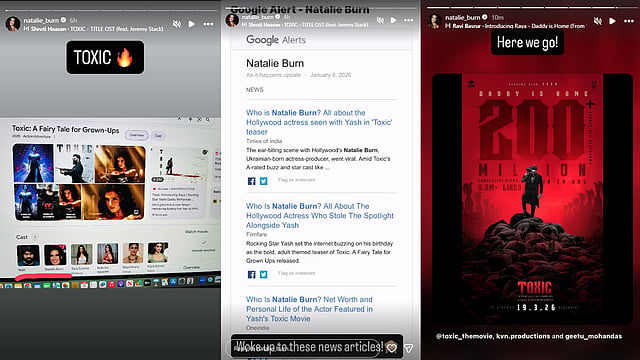
Task: Open the Apple TV app in the dock
Action: point(147,283)
